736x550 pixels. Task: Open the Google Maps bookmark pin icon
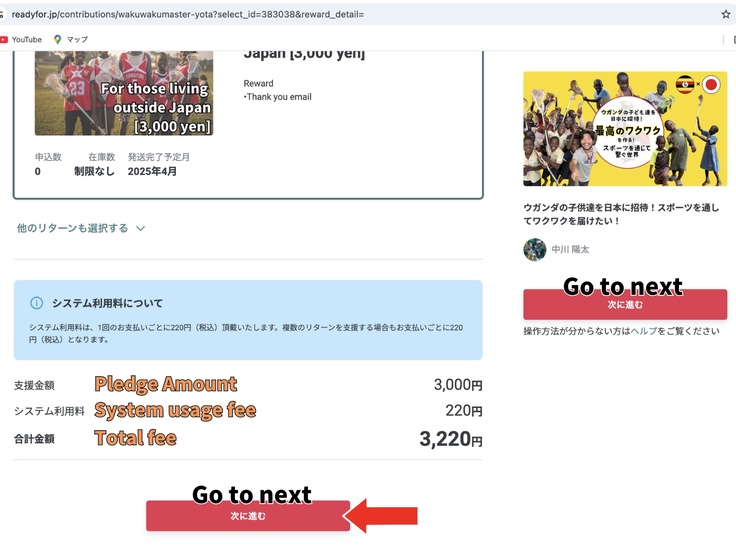[57, 39]
